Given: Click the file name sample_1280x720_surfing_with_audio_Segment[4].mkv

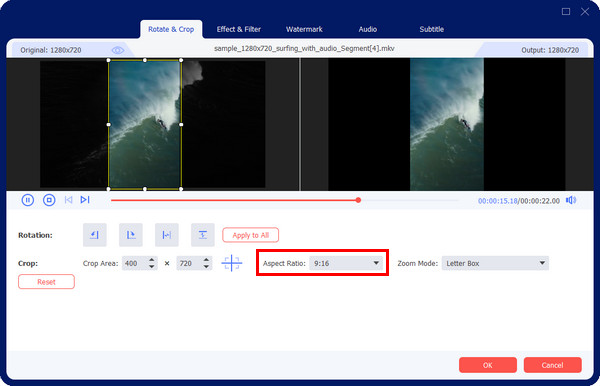Looking at the screenshot, I should (304, 49).
